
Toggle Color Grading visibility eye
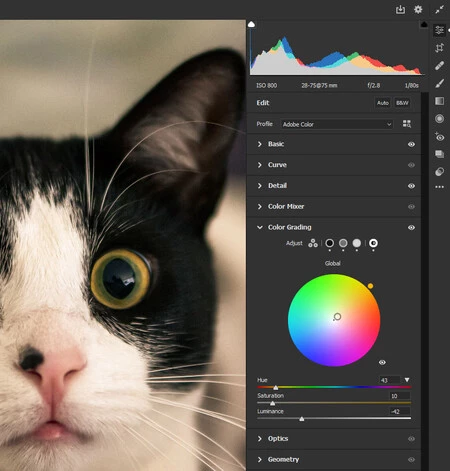tap(411, 228)
